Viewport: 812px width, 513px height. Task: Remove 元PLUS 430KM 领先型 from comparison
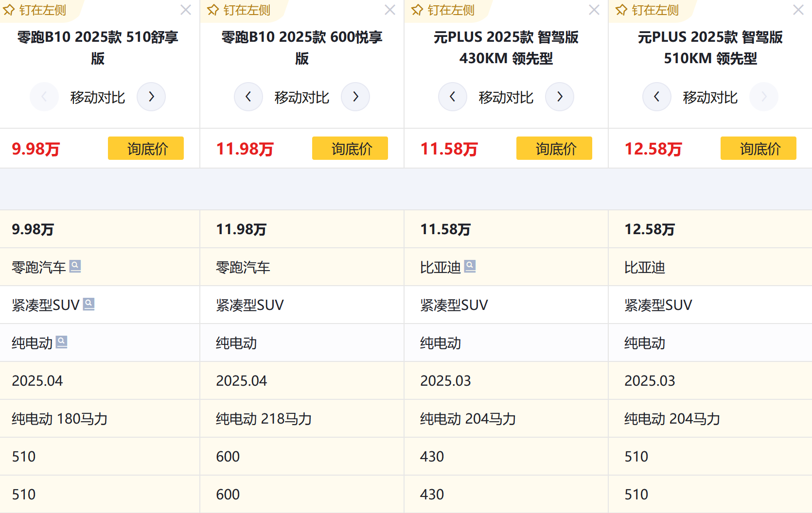594,10
